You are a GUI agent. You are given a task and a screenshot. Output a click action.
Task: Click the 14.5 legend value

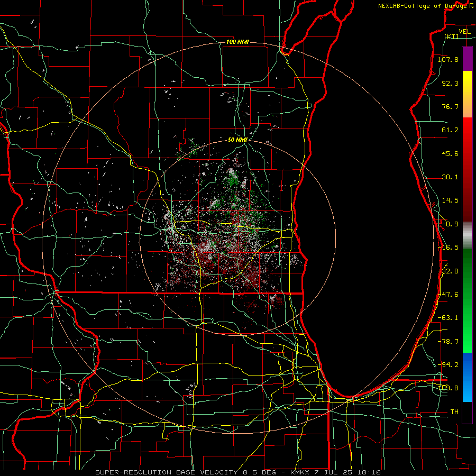click(450, 200)
